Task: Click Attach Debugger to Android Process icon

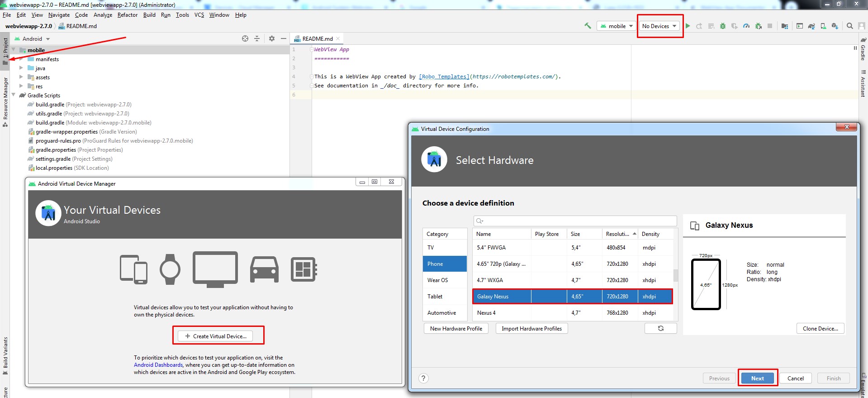Action: pyautogui.click(x=759, y=26)
